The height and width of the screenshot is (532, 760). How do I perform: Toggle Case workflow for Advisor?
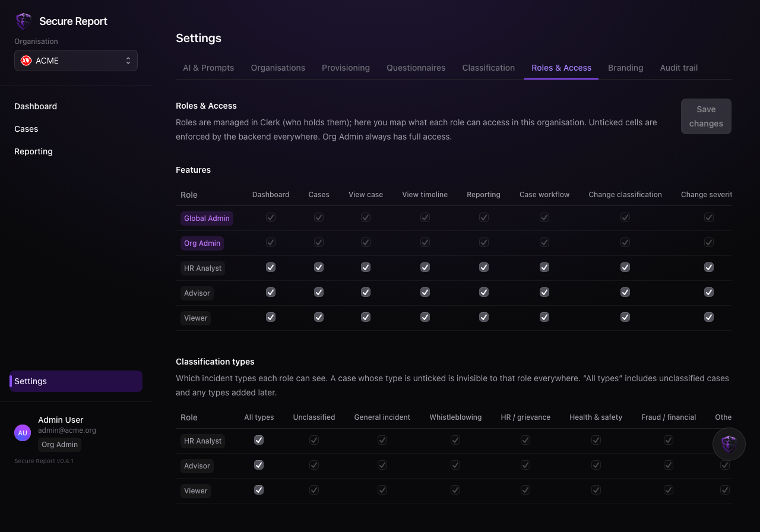[544, 292]
